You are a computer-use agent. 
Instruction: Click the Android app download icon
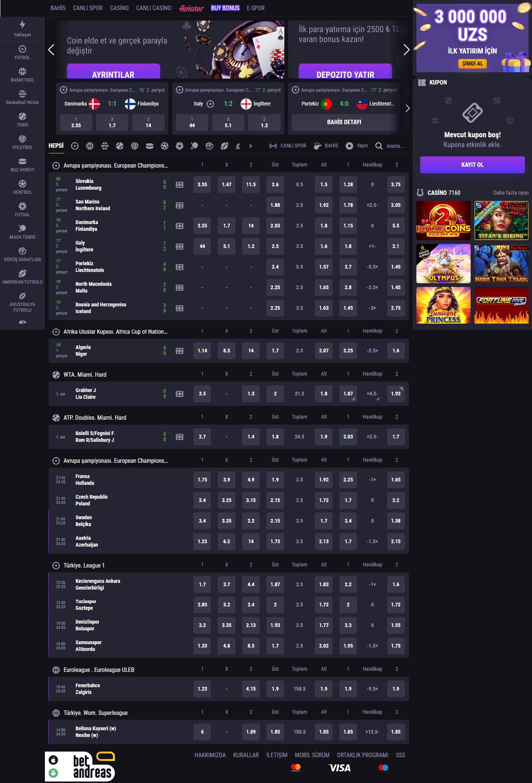(x=53, y=773)
